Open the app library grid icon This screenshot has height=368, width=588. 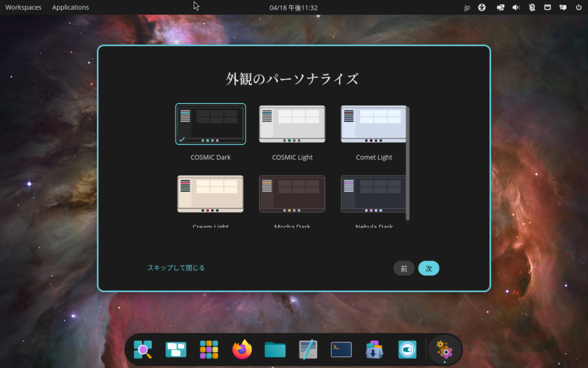click(x=209, y=349)
